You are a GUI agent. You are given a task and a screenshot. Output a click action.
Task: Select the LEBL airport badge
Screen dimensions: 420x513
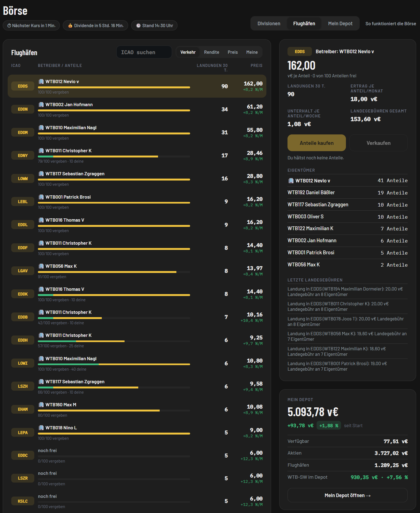click(x=23, y=202)
